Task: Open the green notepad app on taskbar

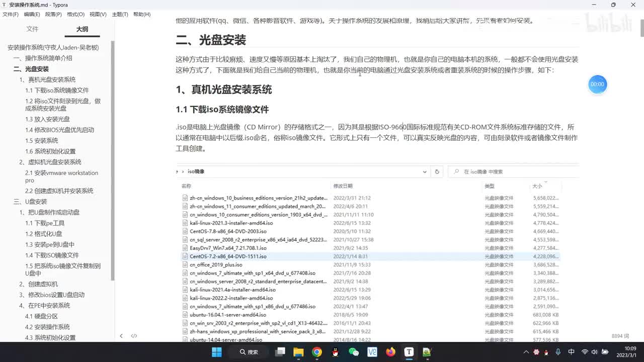Action: click(427, 352)
